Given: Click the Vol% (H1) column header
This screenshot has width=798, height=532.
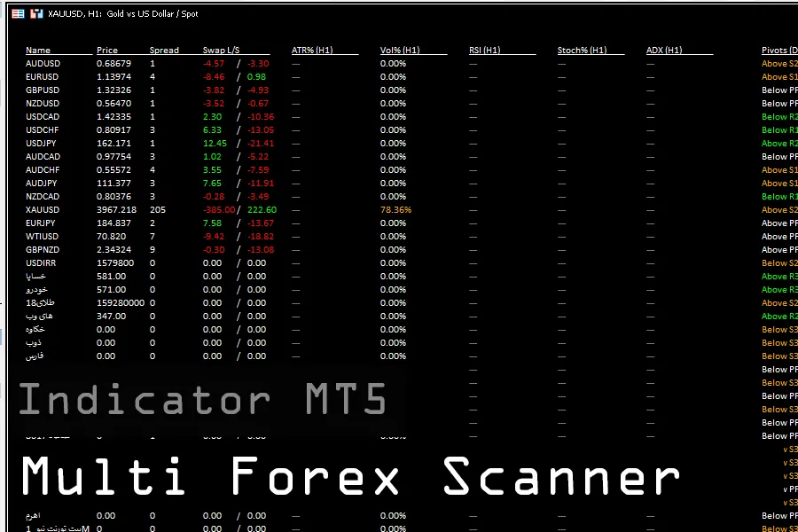Looking at the screenshot, I should coord(400,50).
